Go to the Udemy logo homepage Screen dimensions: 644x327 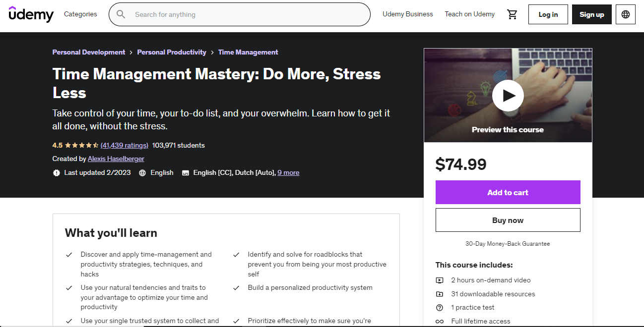tap(31, 14)
